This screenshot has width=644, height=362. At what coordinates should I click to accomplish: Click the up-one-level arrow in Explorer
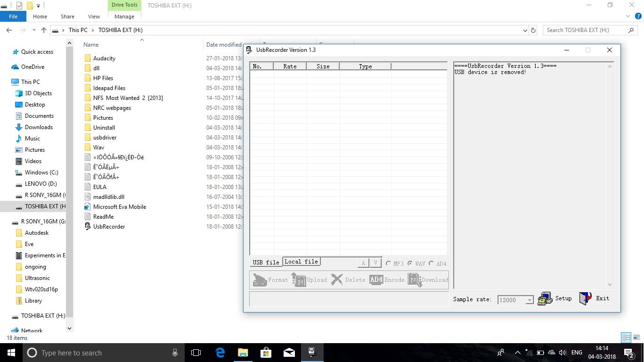[44, 30]
